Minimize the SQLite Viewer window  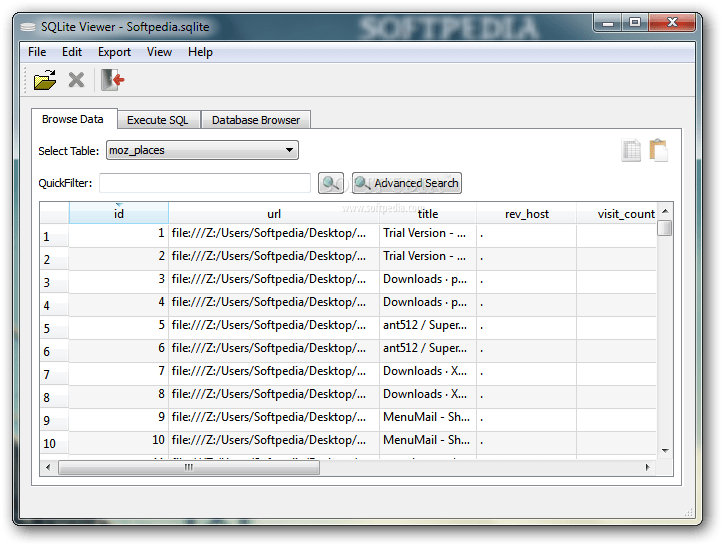608,23
